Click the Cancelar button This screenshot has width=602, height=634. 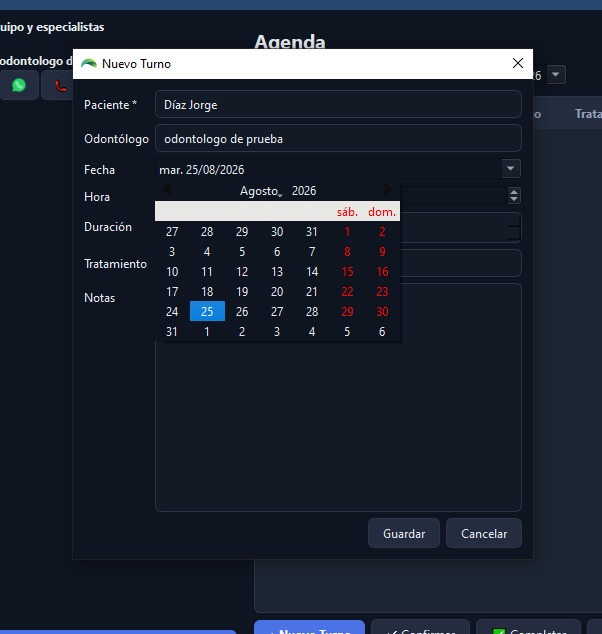pos(484,533)
